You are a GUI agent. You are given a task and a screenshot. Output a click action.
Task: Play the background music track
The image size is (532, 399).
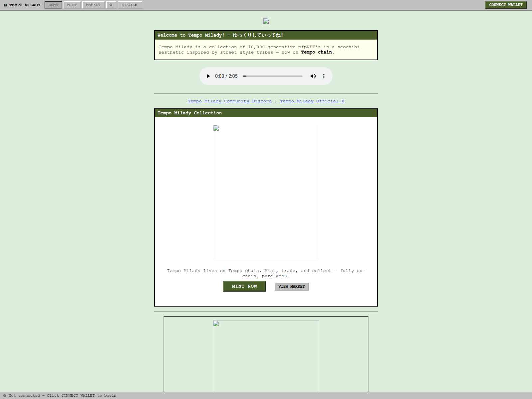point(208,76)
